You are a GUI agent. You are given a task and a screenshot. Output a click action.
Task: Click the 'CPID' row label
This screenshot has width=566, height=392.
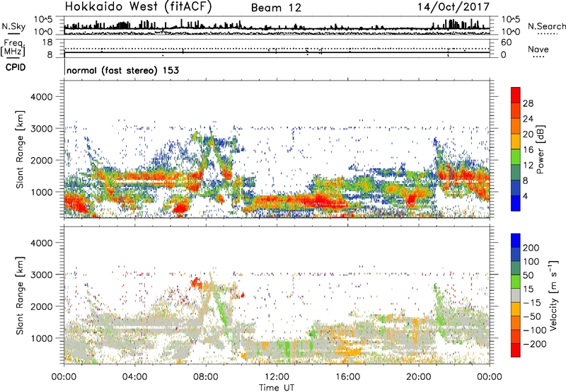click(16, 67)
